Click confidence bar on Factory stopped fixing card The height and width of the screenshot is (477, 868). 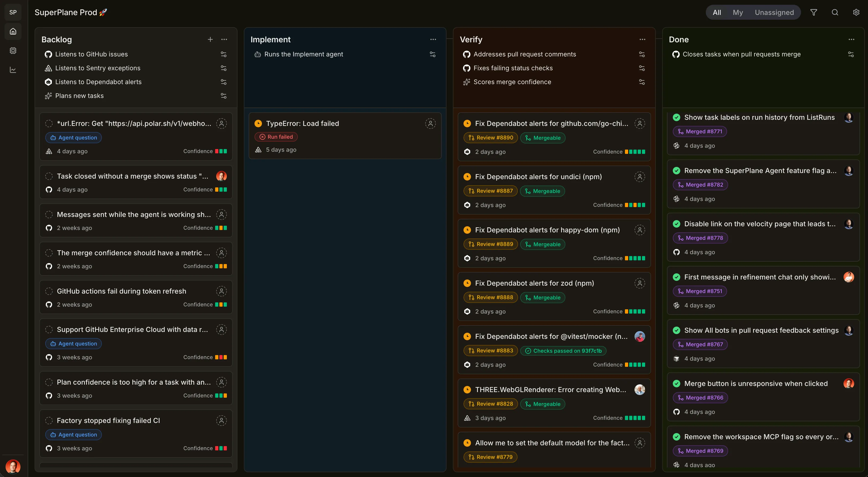[221, 448]
